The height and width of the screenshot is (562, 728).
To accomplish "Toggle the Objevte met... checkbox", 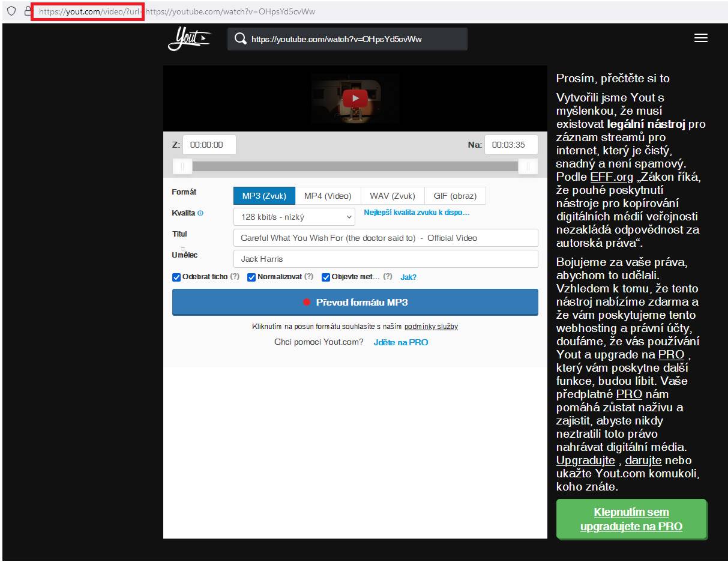I will (326, 277).
